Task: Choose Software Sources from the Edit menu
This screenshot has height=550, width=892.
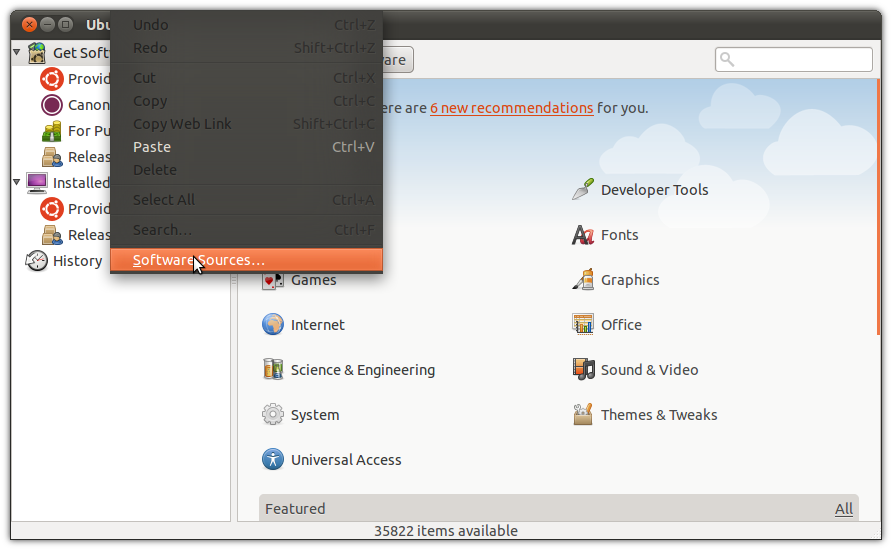Action: pos(246,260)
